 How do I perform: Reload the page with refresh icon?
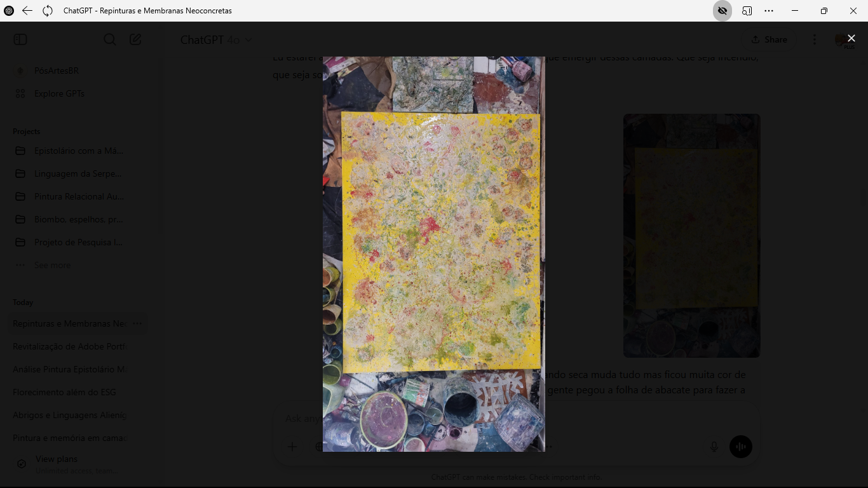click(x=48, y=11)
